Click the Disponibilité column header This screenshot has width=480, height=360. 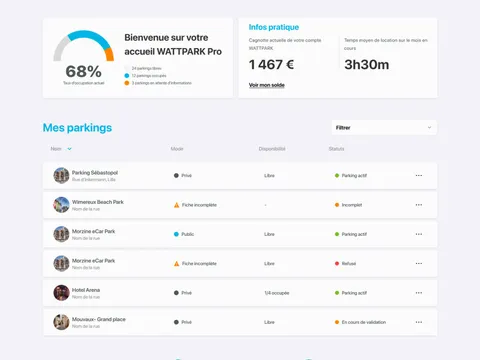point(272,149)
